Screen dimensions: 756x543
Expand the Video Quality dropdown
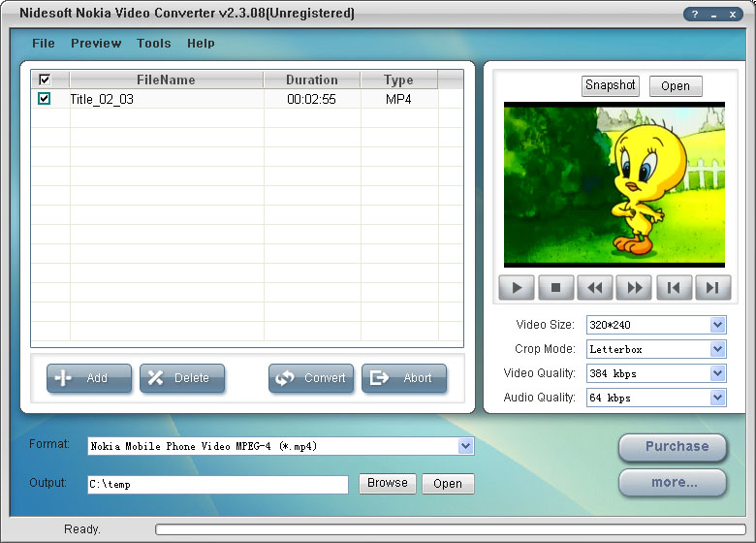(x=717, y=373)
